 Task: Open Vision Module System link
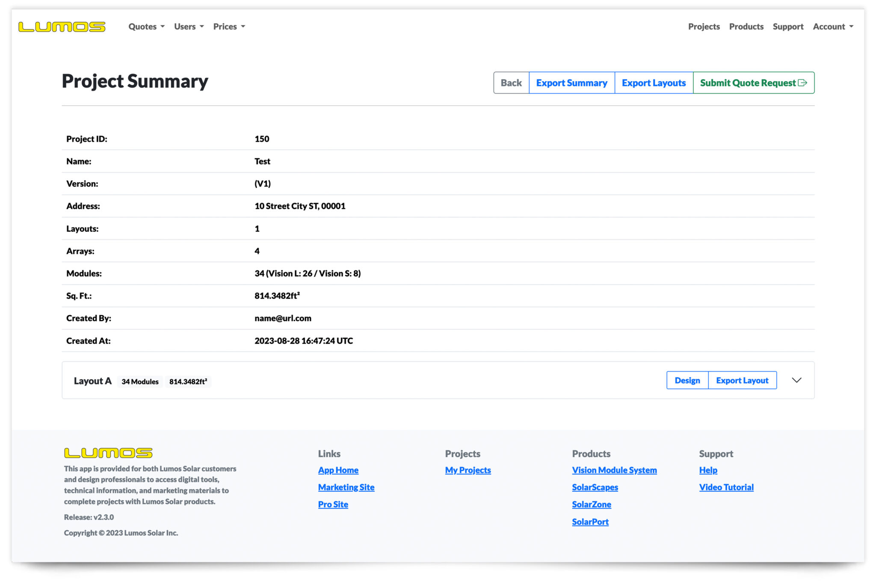(x=614, y=470)
